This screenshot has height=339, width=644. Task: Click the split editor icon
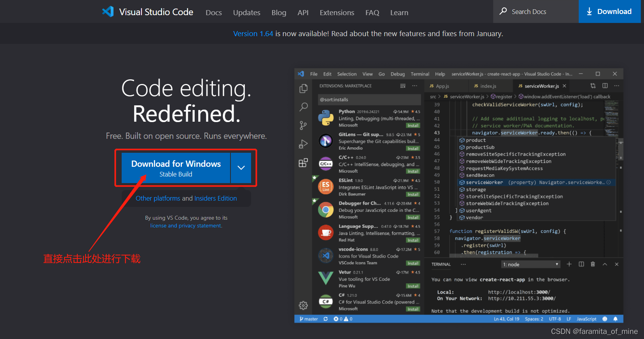tap(605, 86)
